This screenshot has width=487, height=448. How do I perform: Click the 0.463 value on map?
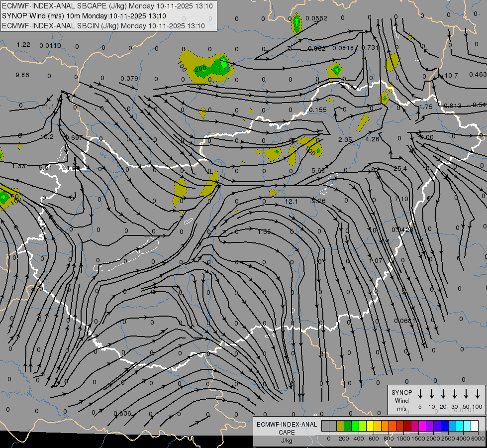[478, 74]
